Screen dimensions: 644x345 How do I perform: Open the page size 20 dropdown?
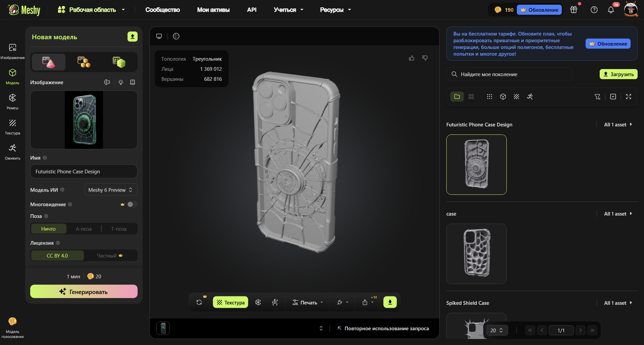pos(497,330)
